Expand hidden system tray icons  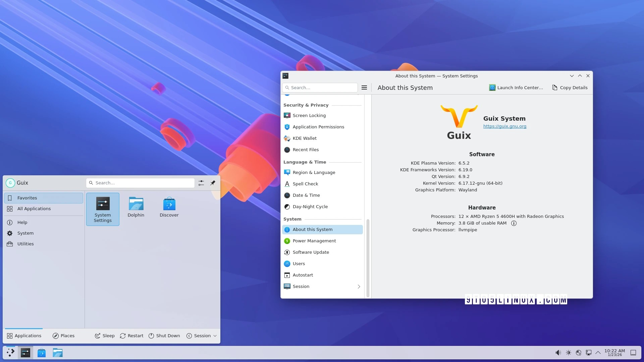598,353
